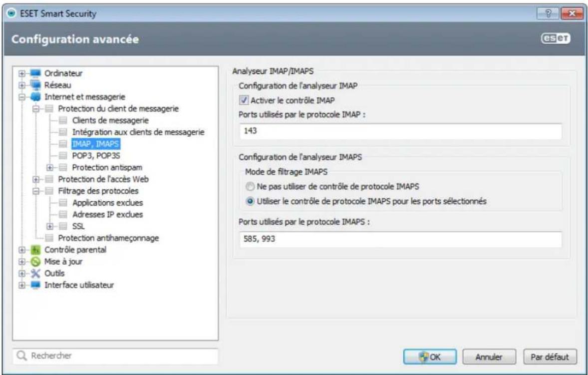This screenshot has width=588, height=375.
Task: Click the Réseau network icon
Action: click(x=35, y=85)
